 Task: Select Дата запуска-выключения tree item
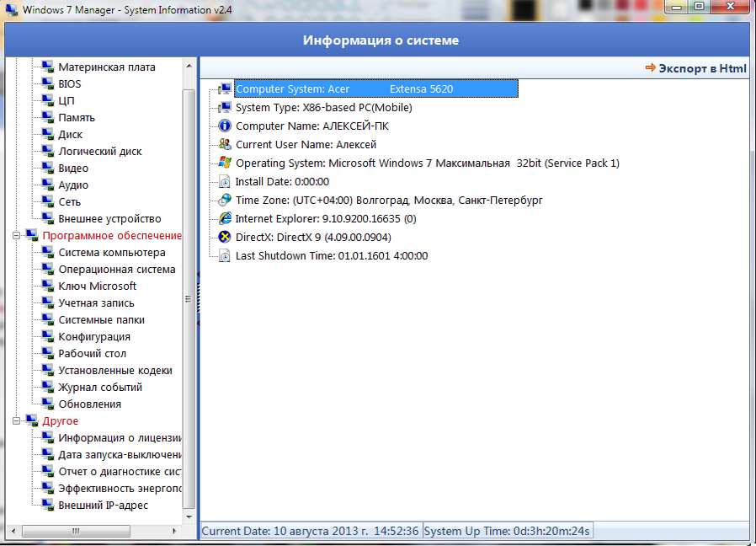[x=120, y=455]
